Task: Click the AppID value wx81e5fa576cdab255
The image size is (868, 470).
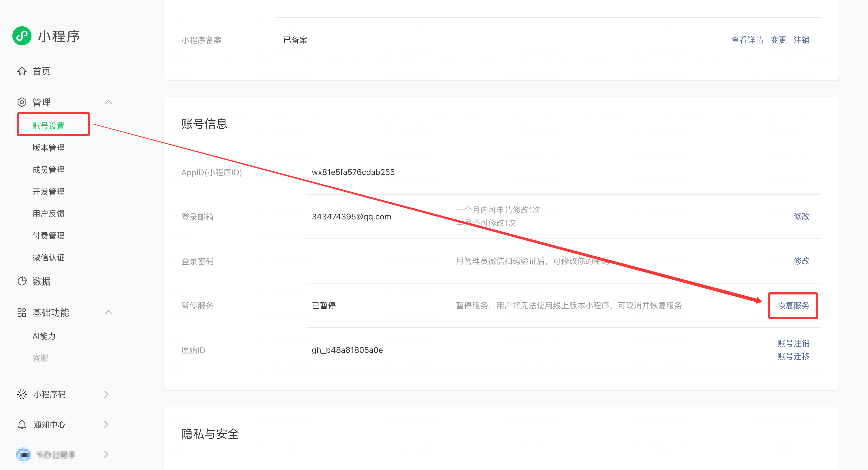Action: pyautogui.click(x=353, y=172)
